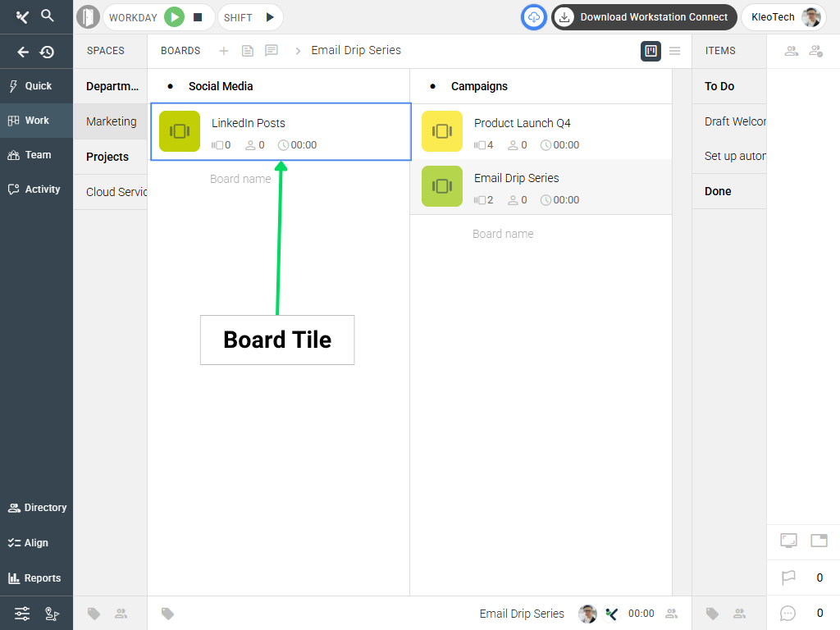The width and height of the screenshot is (840, 630).
Task: Click the search magnifier icon
Action: 48,16
